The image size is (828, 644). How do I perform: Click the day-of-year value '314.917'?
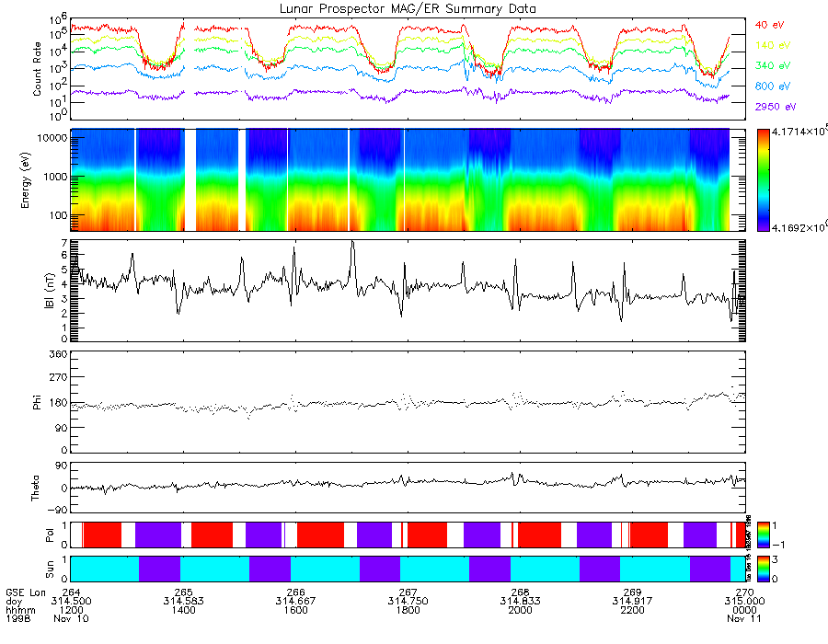click(633, 602)
